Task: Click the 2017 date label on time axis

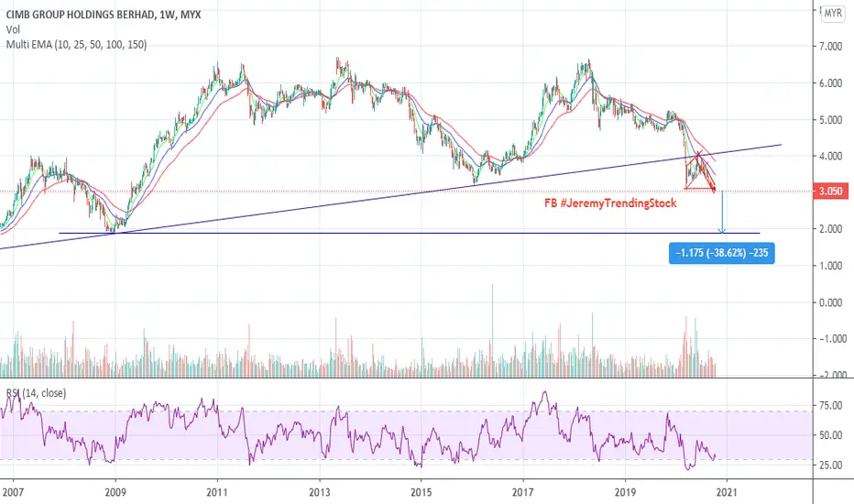Action: point(523,493)
